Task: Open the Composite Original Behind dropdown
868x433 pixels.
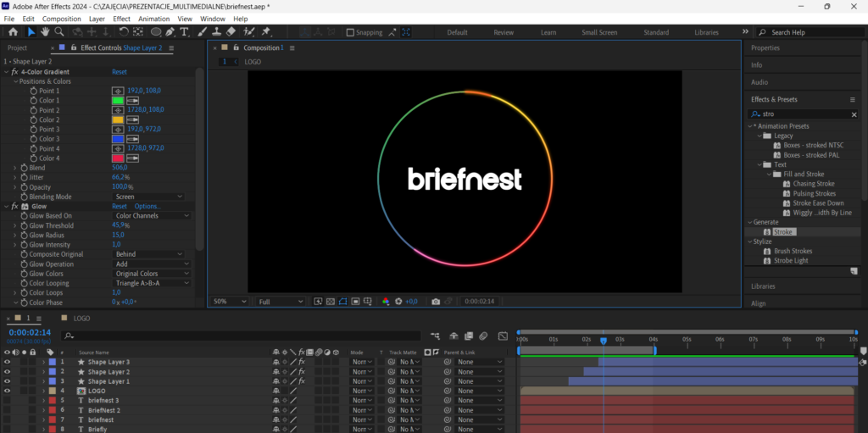Action: [148, 254]
